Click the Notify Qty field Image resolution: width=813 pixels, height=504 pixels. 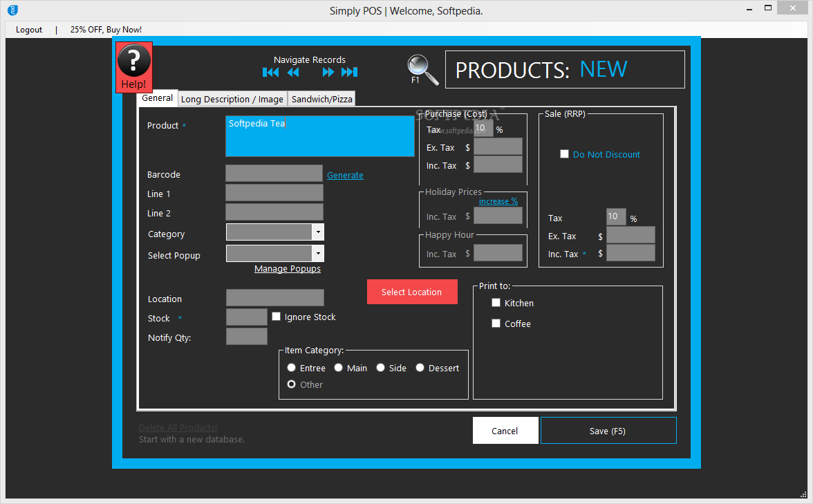pos(247,337)
